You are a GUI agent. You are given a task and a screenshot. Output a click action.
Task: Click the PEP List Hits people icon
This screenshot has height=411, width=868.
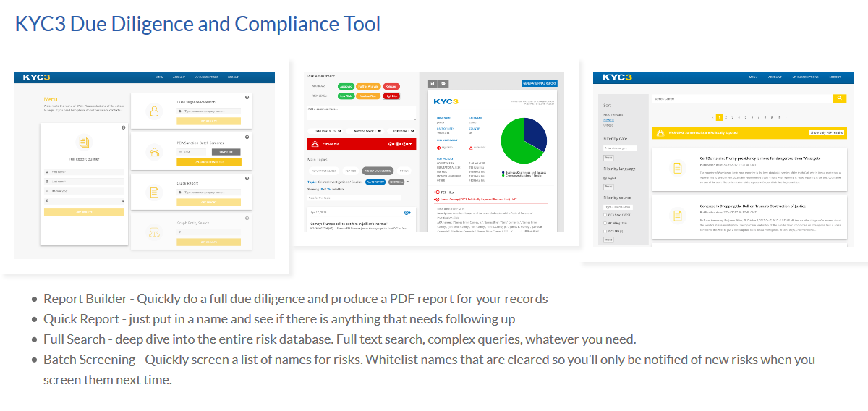coord(315,143)
